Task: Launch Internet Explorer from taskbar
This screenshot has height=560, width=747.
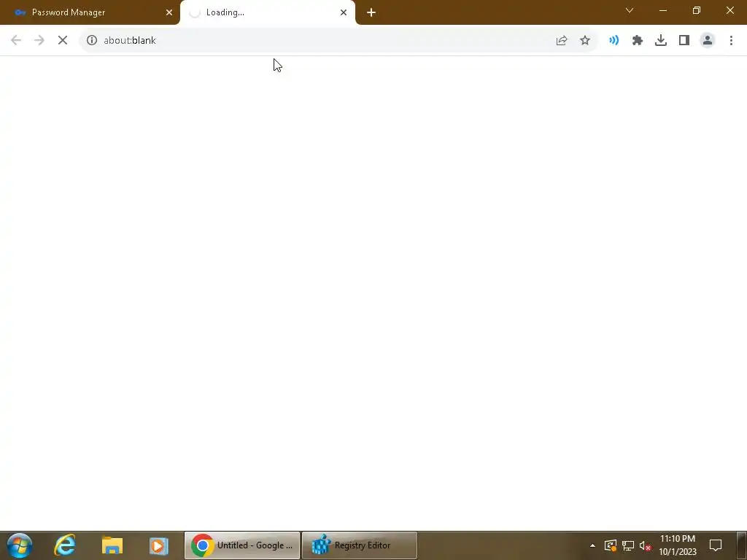Action: pos(65,545)
